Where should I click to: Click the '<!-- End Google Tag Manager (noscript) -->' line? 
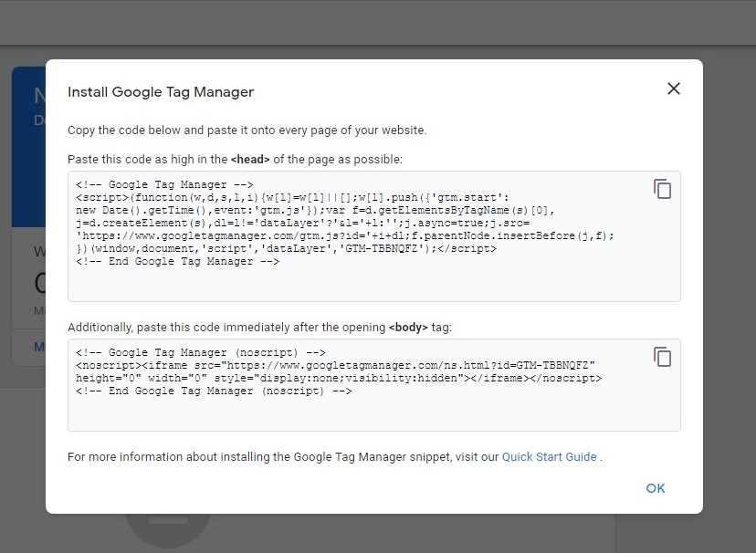point(214,391)
